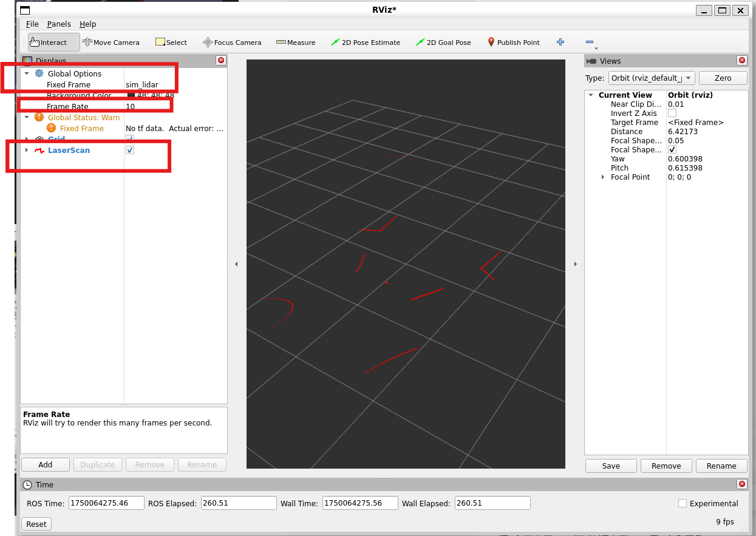Click the Reset button in the Time panel
756x536 pixels.
tap(36, 523)
